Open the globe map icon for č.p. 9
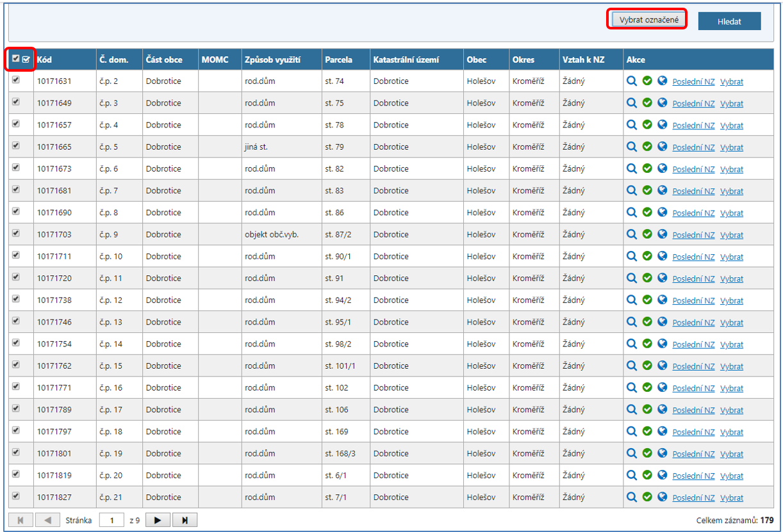The width and height of the screenshot is (783, 532). click(x=663, y=234)
